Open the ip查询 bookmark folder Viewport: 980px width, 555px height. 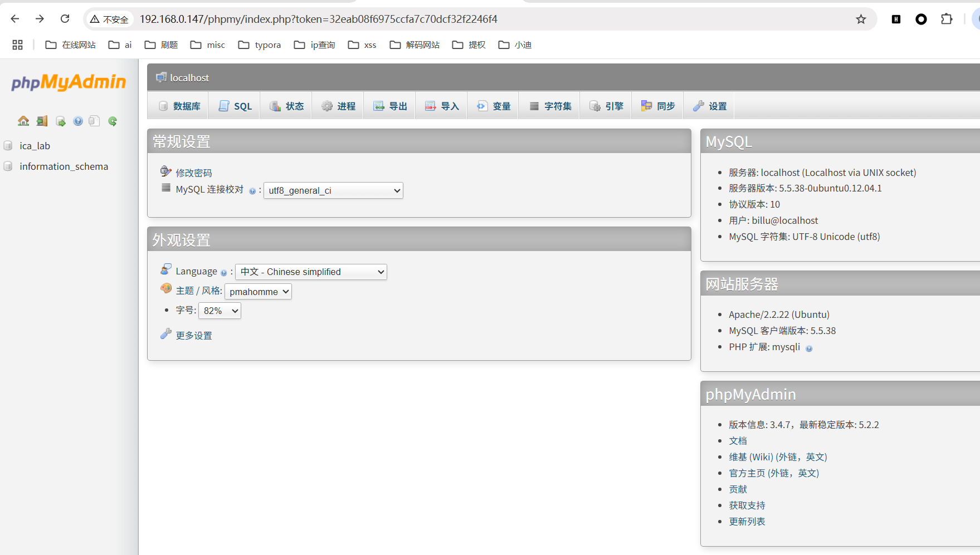point(315,45)
